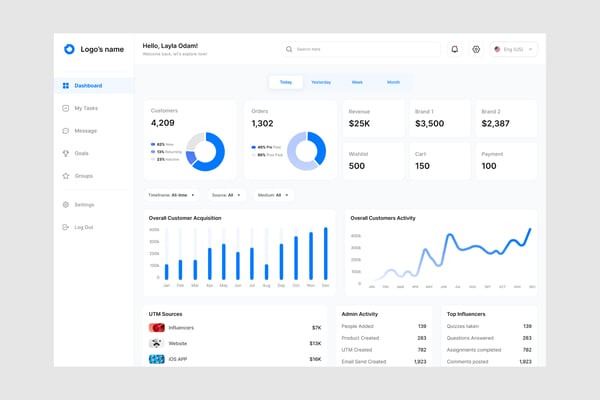Click the 'Comments posted' row

click(x=489, y=362)
